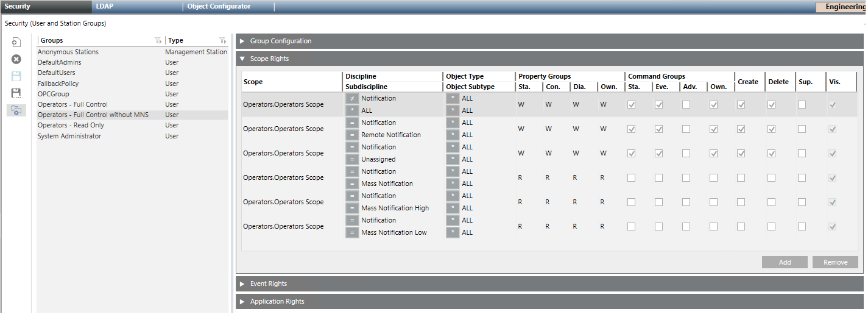
Task: Click the New group icon in sidebar
Action: click(x=16, y=42)
